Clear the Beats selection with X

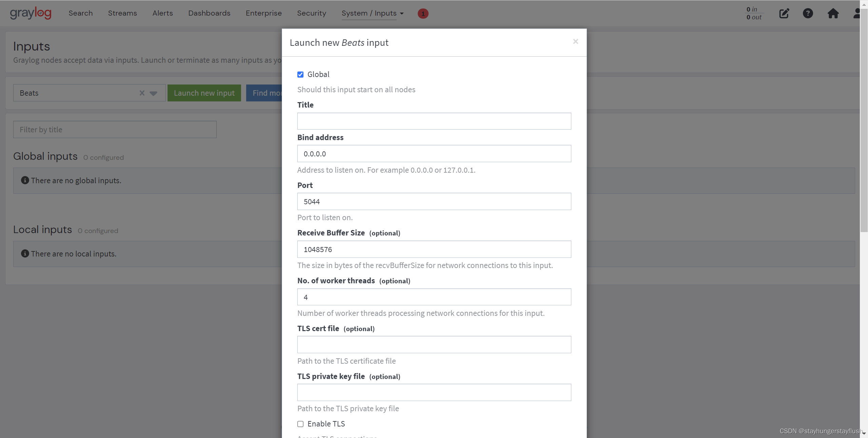click(x=142, y=93)
